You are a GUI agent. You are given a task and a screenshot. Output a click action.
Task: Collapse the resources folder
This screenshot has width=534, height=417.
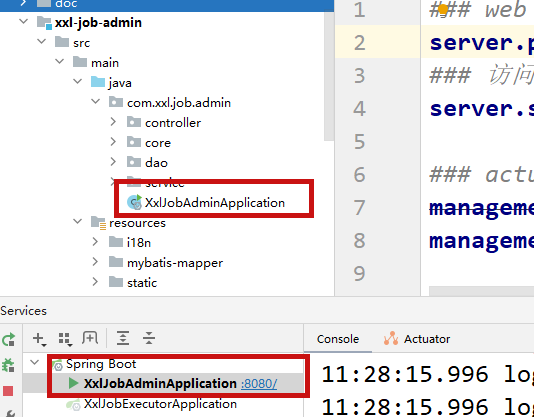pyautogui.click(x=77, y=221)
